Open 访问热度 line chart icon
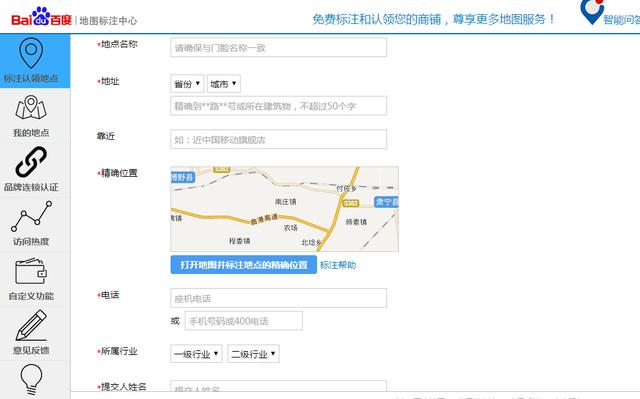The width and height of the screenshot is (640, 399). click(31, 216)
